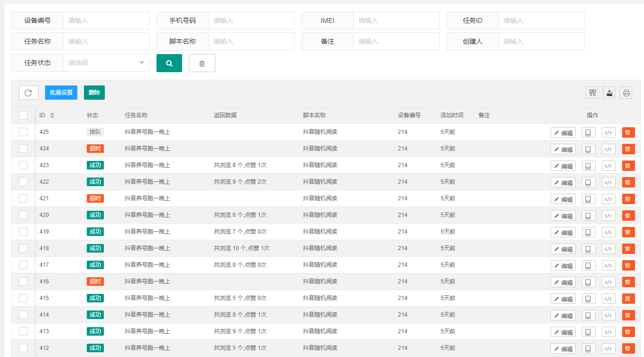Check the checkbox for row 419

coord(23,232)
